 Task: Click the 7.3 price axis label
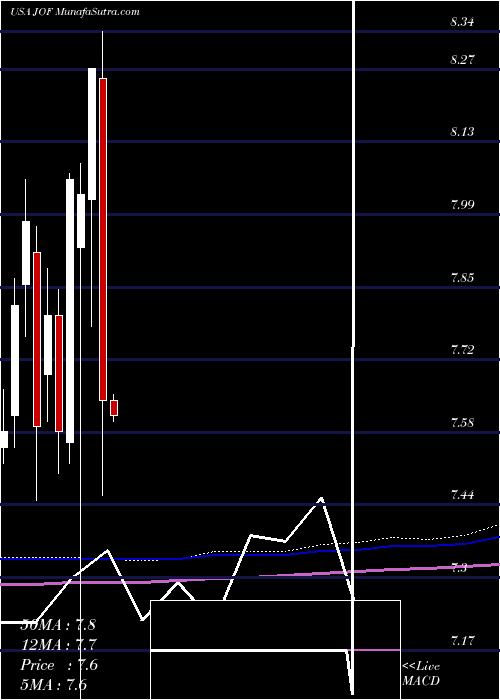(x=459, y=568)
